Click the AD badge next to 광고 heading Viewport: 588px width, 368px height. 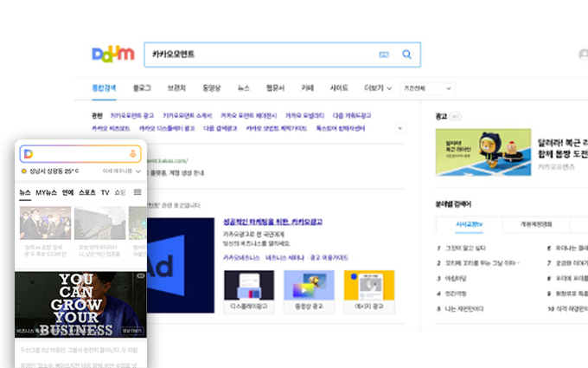pos(455,116)
